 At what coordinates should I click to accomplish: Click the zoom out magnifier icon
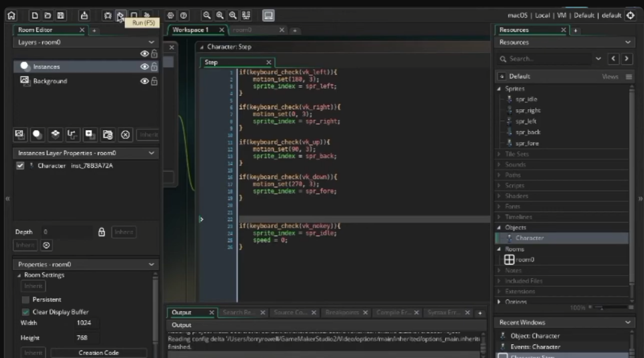(207, 15)
